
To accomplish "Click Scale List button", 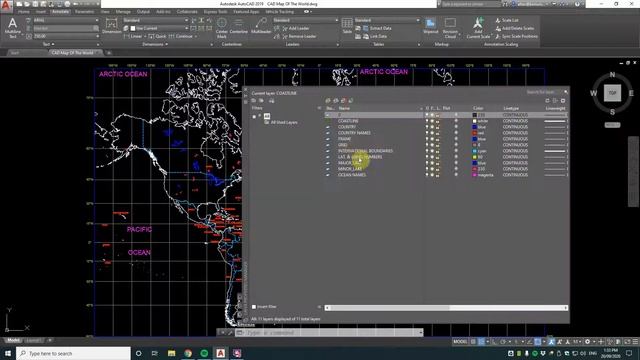I will pos(507,20).
